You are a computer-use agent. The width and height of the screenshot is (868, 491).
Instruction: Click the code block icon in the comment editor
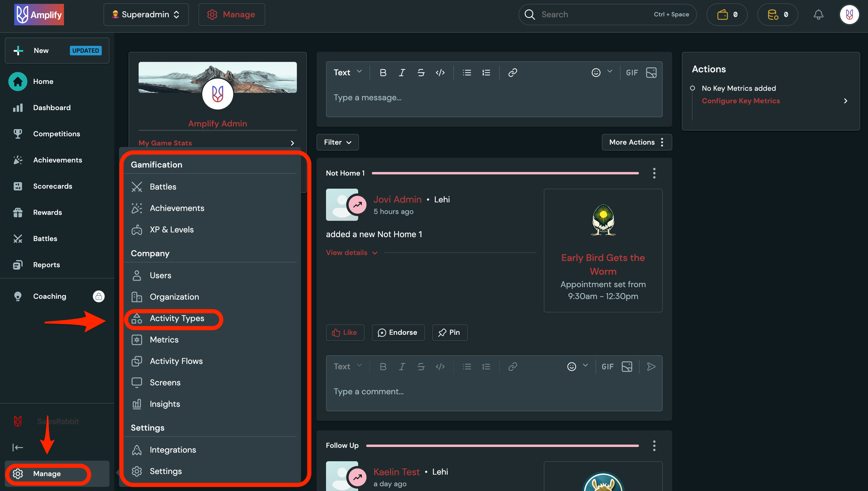point(440,366)
